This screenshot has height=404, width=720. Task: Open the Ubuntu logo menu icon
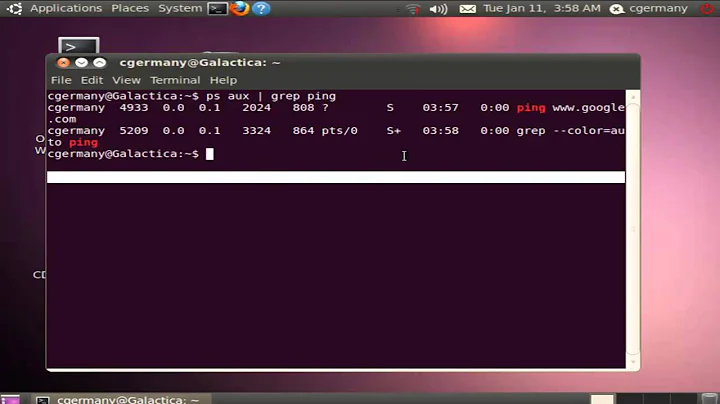(x=14, y=8)
